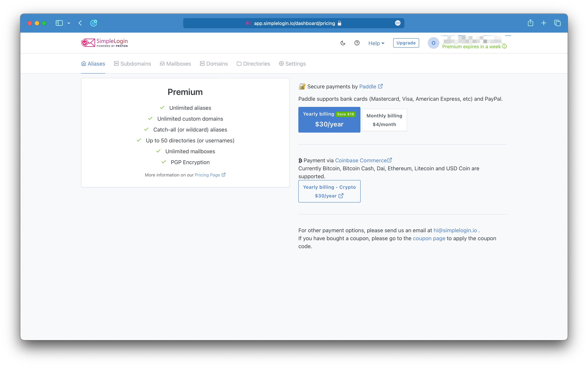Open the Mailboxes tab
The width and height of the screenshot is (588, 367).
pos(175,64)
